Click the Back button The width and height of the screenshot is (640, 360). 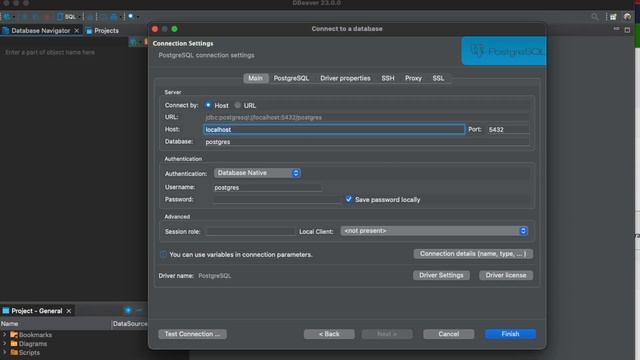pos(329,334)
